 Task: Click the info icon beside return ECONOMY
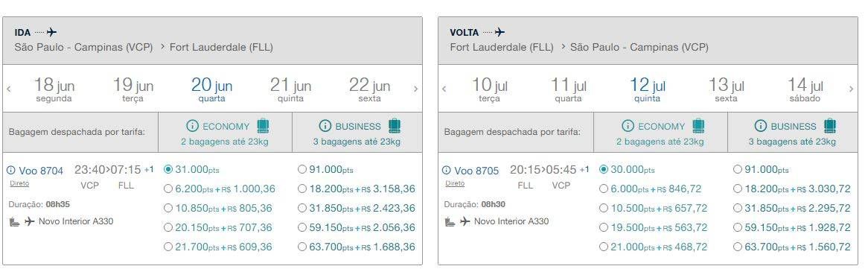628,126
